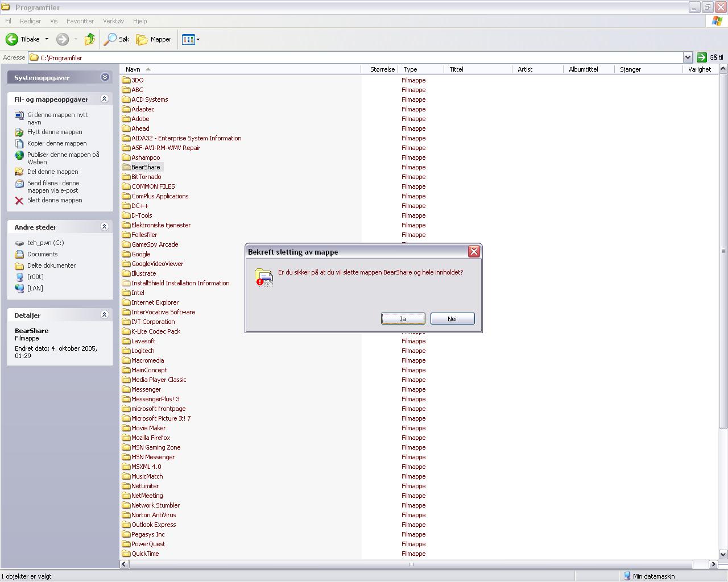Toggle the Mapper folders pane
Image resolution: width=728 pixels, height=582 pixels.
click(154, 39)
